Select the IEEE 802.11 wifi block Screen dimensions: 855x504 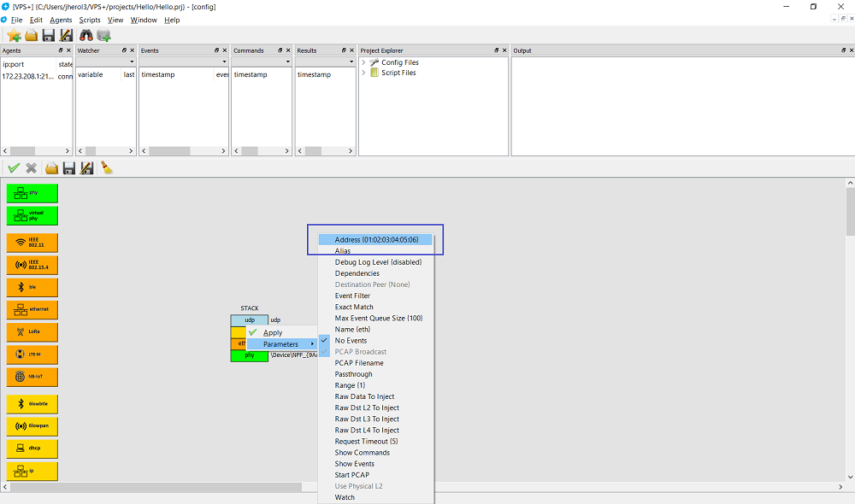coord(32,242)
